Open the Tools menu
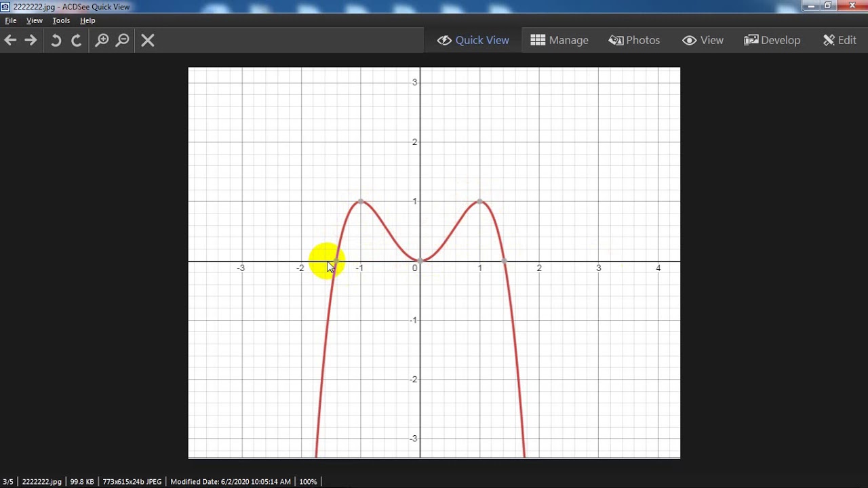868x488 pixels. 61,20
